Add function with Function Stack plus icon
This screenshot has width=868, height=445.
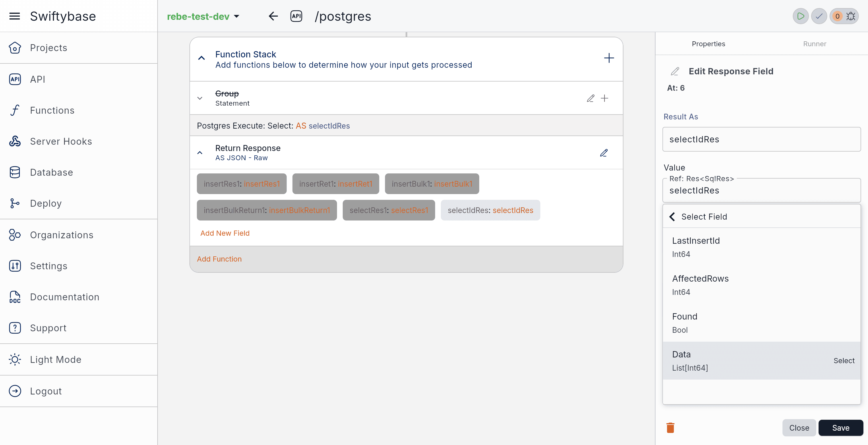pyautogui.click(x=609, y=58)
